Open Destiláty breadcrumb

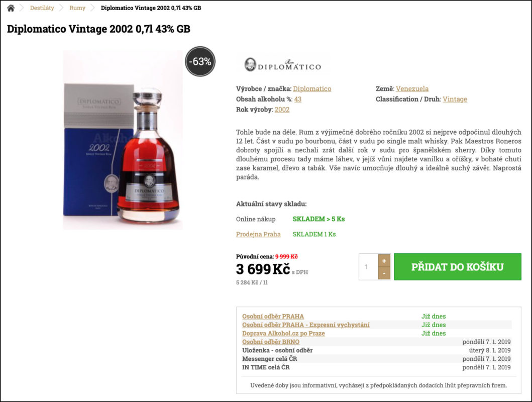click(42, 8)
